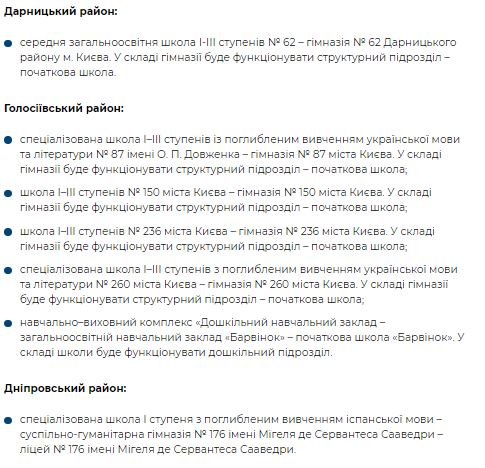485x468 pixels.
Task: Click the heading Дарницький район
Action: point(61,12)
